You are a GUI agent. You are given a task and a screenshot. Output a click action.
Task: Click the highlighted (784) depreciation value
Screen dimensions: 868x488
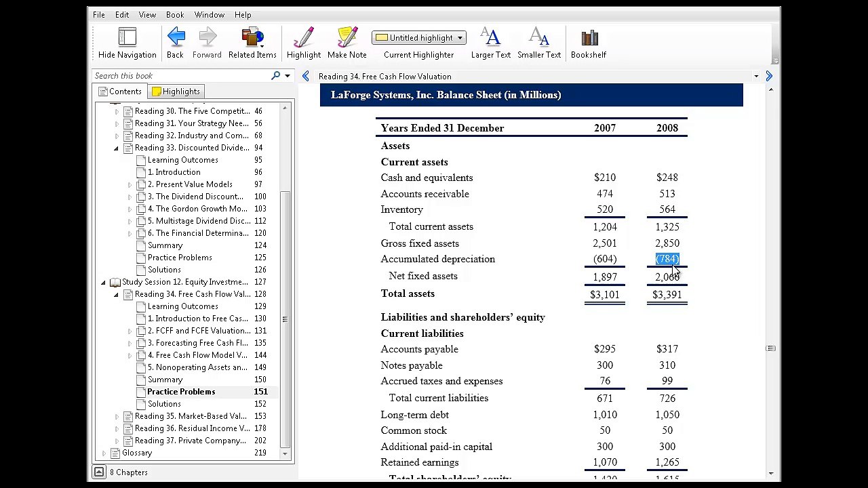[x=667, y=259]
